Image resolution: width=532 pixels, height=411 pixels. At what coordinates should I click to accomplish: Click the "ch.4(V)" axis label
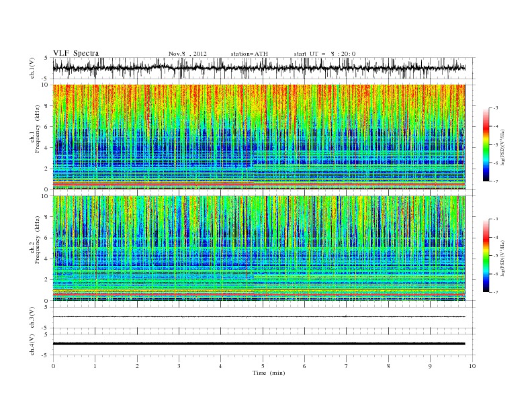pos(32,345)
